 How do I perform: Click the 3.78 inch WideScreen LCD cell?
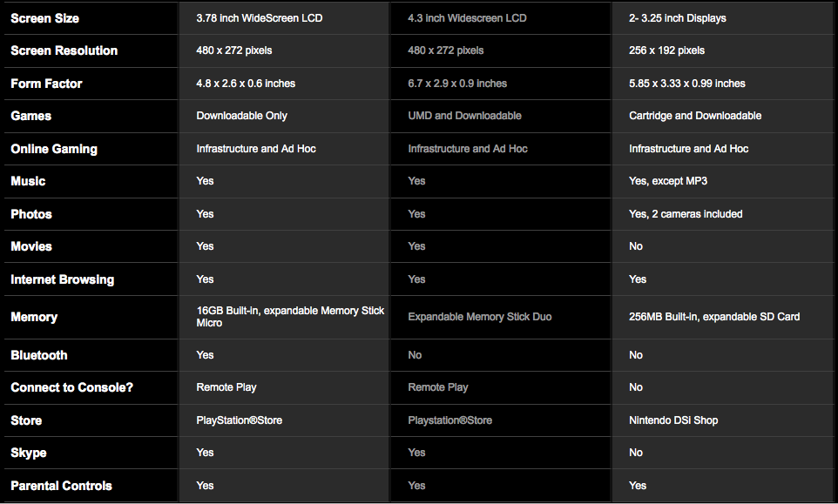coord(259,18)
